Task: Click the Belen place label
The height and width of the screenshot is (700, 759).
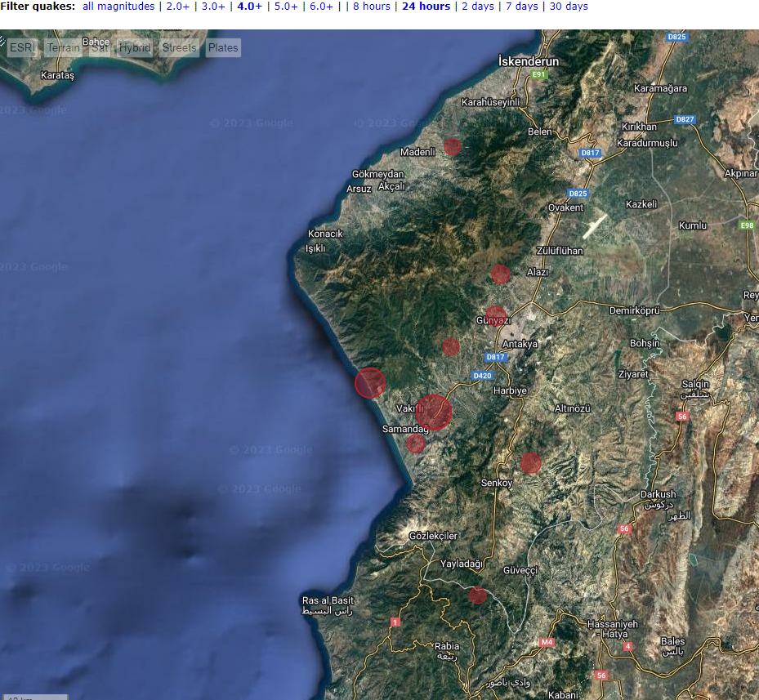Action: click(540, 132)
